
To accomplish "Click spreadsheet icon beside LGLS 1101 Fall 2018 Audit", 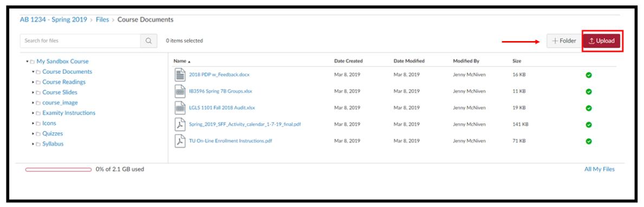I will pyautogui.click(x=180, y=108).
